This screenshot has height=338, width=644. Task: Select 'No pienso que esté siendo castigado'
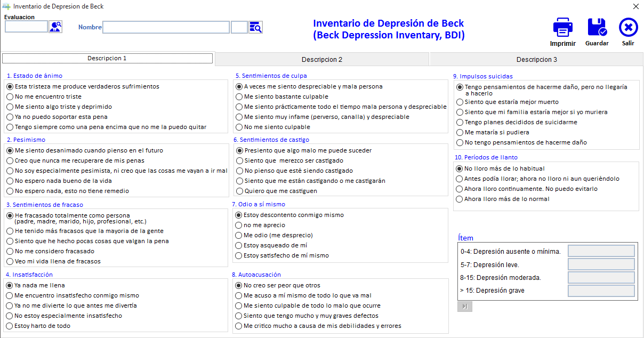coord(294,171)
